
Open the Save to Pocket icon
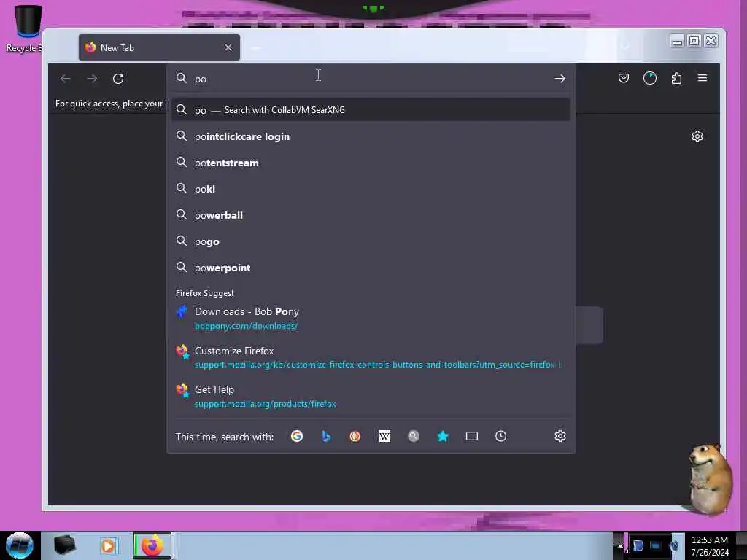tap(624, 78)
